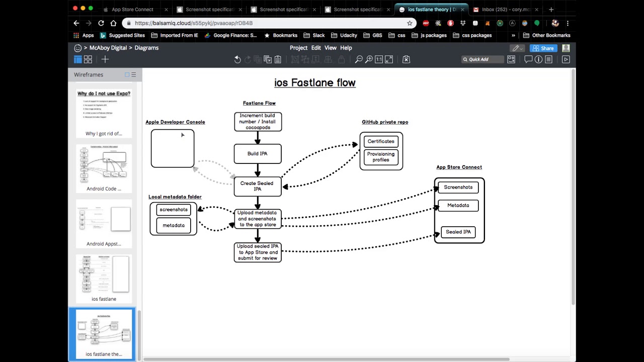Bookmark page with star icon in address bar
644x362 pixels.
pos(410,23)
